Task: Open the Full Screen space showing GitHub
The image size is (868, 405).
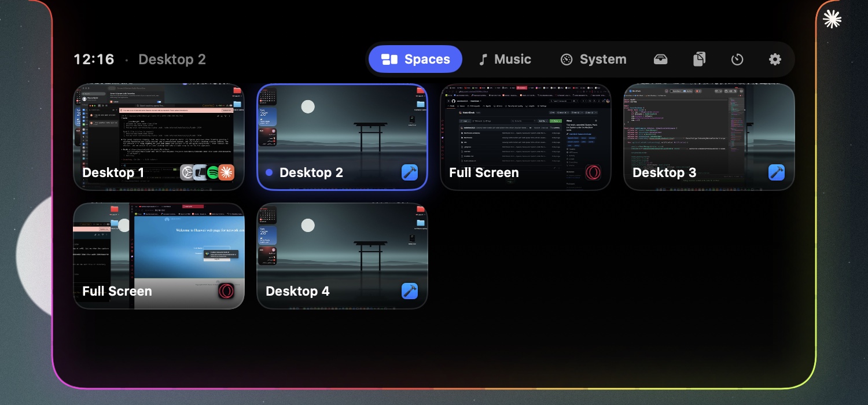Action: [x=525, y=137]
